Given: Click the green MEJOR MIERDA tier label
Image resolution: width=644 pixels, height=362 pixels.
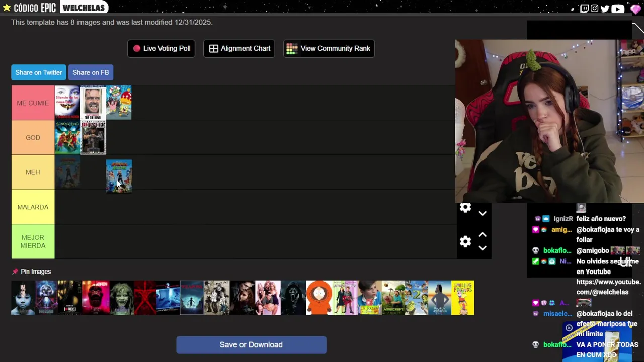Looking at the screenshot, I should click(33, 241).
